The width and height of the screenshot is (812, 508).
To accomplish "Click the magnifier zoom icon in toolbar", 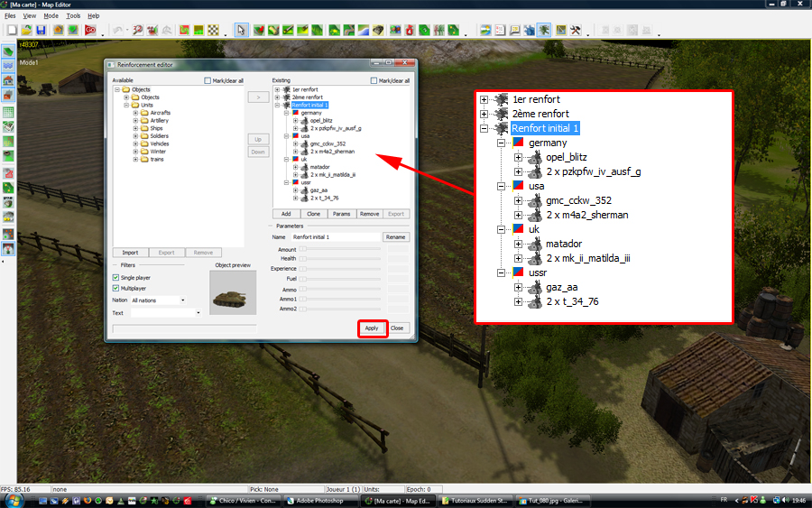I will (x=137, y=30).
